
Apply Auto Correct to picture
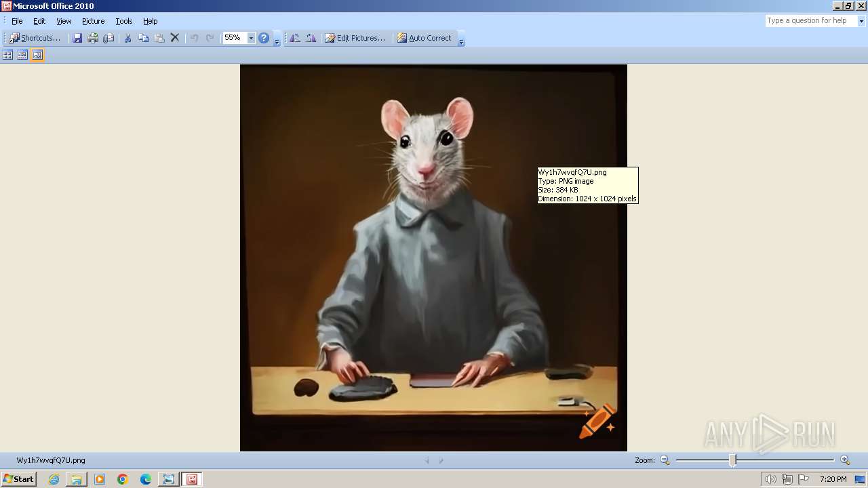(424, 38)
